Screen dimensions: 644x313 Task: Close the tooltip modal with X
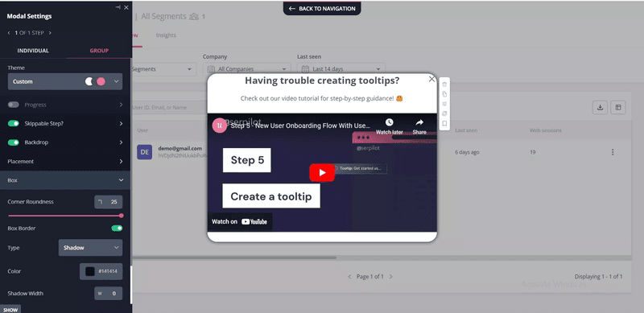[x=431, y=80]
